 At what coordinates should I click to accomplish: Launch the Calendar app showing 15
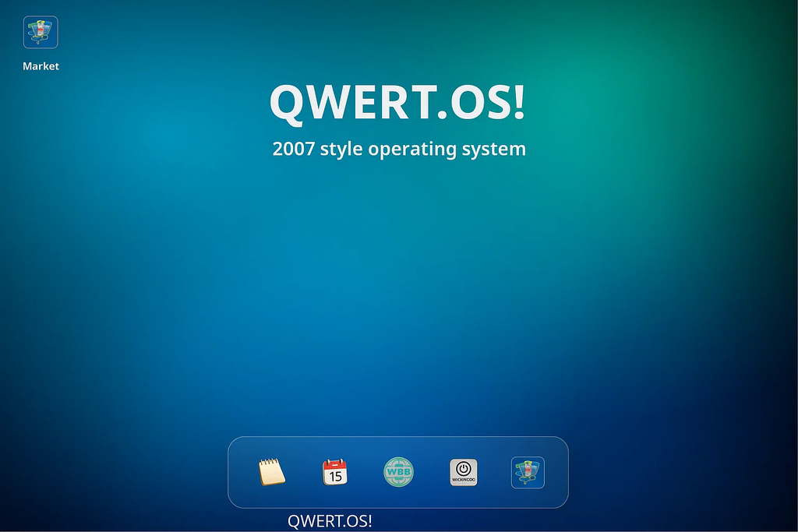335,472
